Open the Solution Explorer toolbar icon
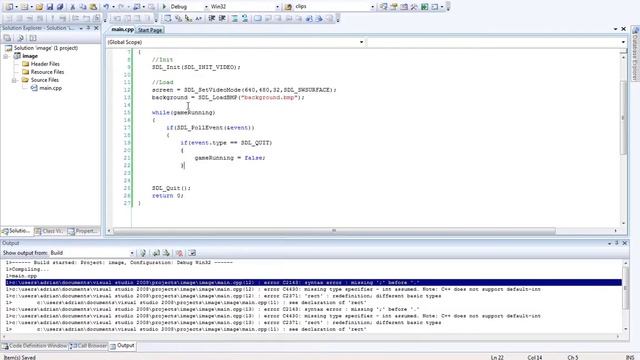The width and height of the screenshot is (640, 360). [x=383, y=7]
